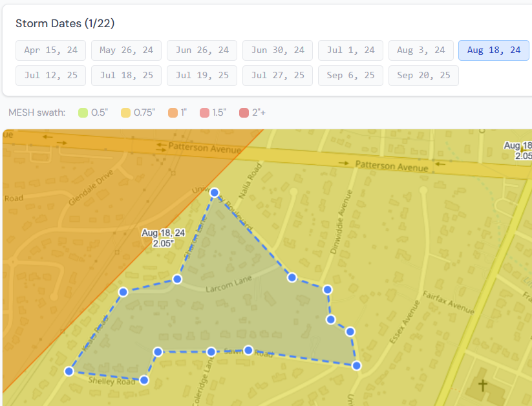
Task: Select the Apr 15, 24 storm date
Action: tap(50, 50)
